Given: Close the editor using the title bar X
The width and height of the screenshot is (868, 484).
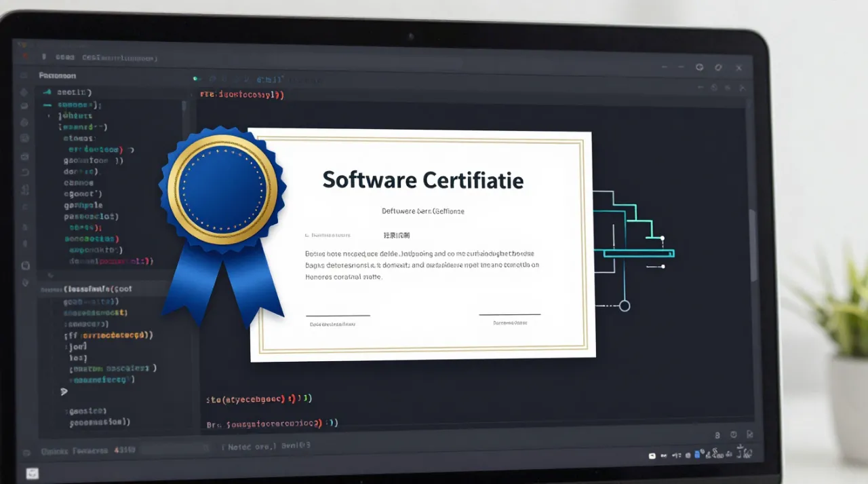Looking at the screenshot, I should (x=739, y=67).
